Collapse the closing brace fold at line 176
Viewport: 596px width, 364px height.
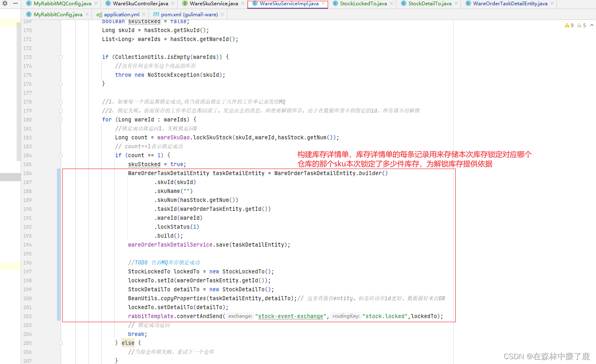tap(61, 84)
